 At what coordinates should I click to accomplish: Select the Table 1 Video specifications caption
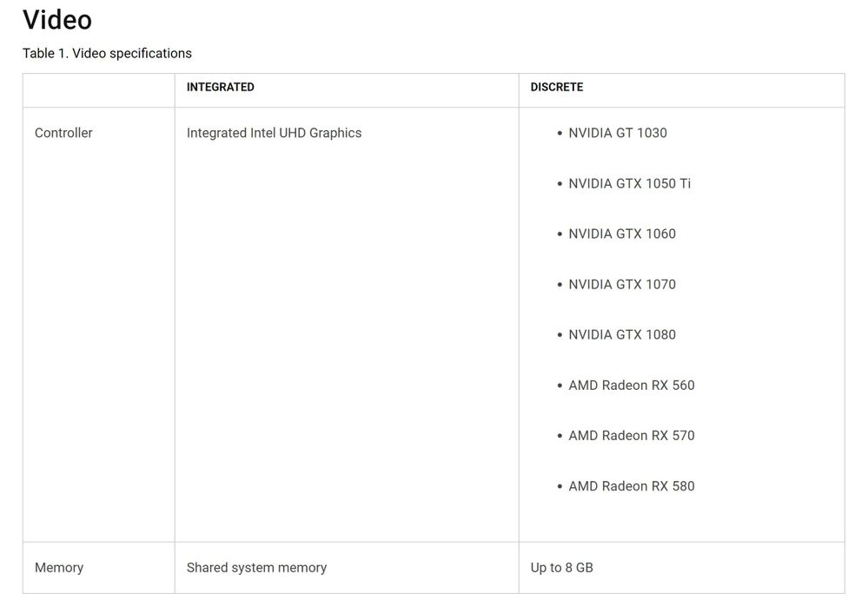[107, 54]
